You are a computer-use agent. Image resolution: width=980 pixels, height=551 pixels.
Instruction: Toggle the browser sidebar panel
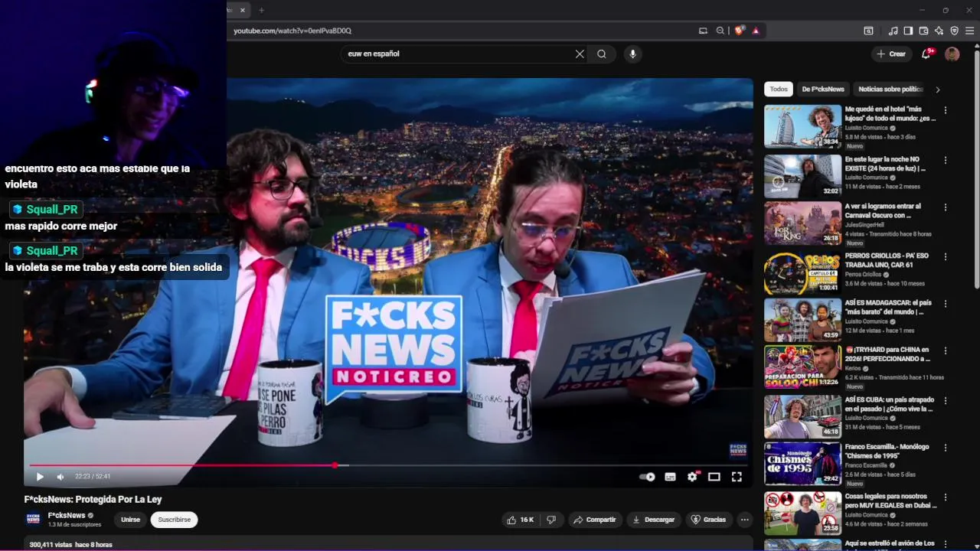click(908, 31)
